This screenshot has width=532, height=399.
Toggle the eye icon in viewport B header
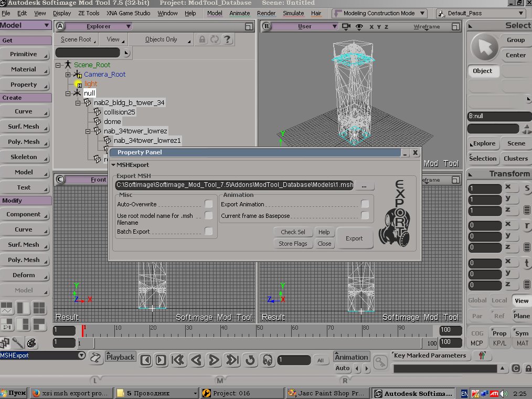(x=359, y=26)
